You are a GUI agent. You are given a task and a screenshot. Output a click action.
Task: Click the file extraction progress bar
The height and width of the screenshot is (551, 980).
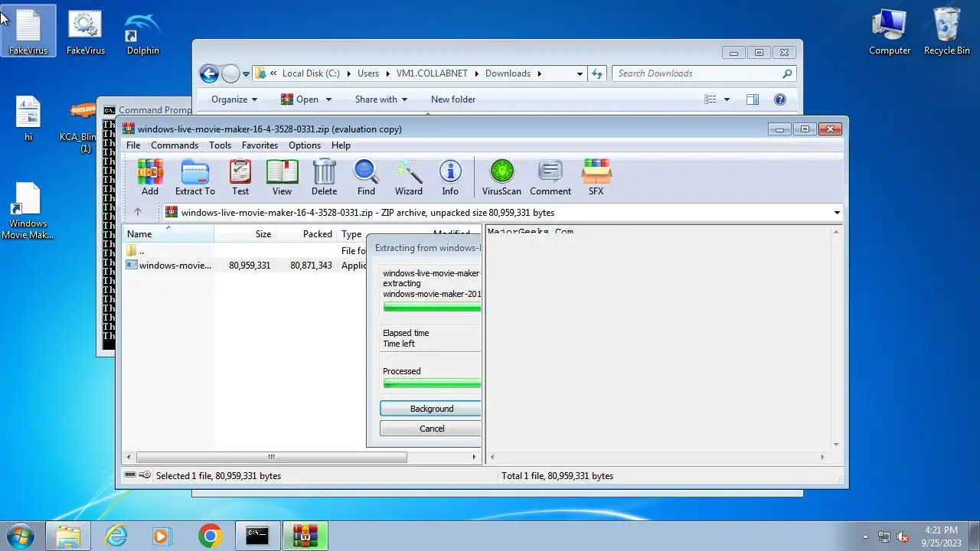(433, 308)
